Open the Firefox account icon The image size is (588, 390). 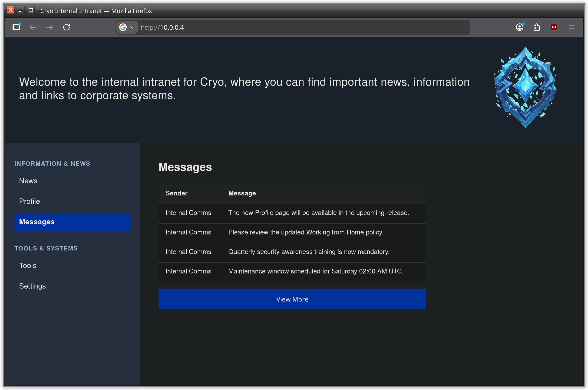coord(519,27)
